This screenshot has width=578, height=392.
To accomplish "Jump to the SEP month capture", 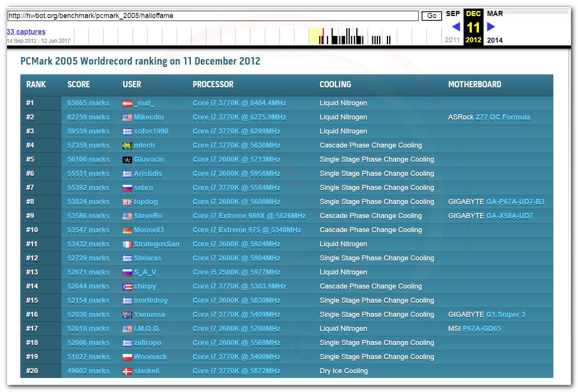I will 453,14.
